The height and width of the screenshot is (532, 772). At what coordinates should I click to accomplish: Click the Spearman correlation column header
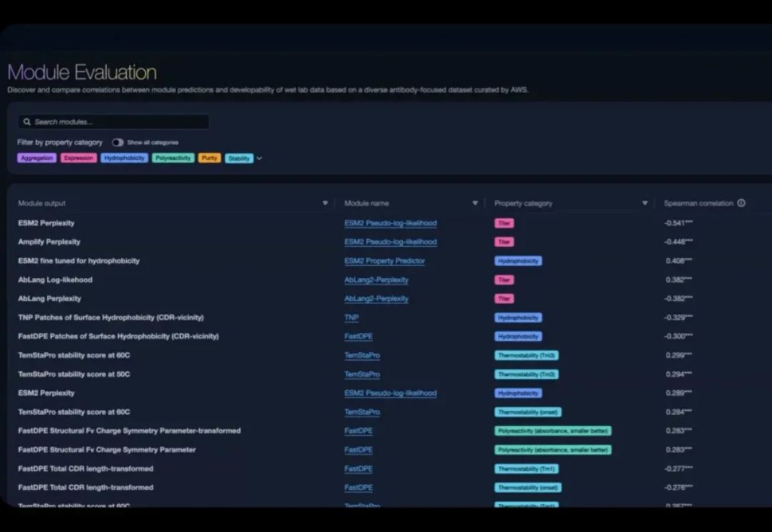coord(698,203)
